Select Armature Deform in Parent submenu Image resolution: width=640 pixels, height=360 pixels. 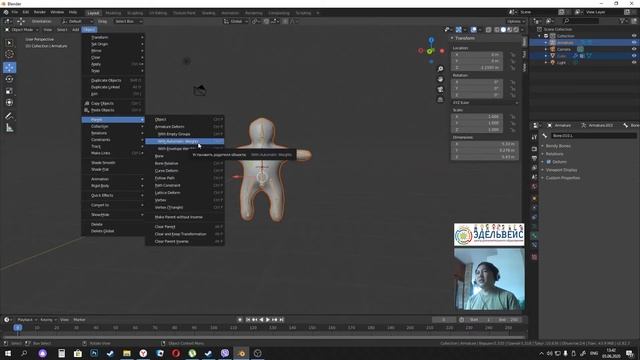184,127
